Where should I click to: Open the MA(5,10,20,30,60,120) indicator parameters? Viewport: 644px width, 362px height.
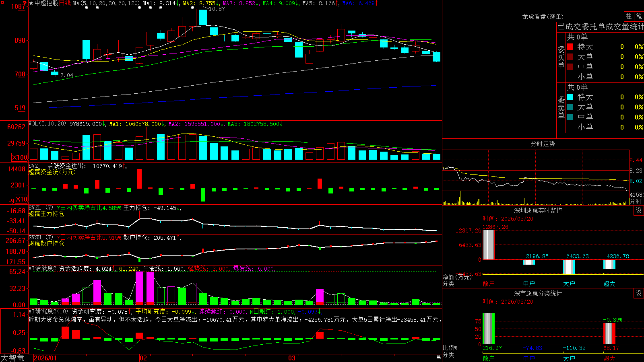point(106,3)
